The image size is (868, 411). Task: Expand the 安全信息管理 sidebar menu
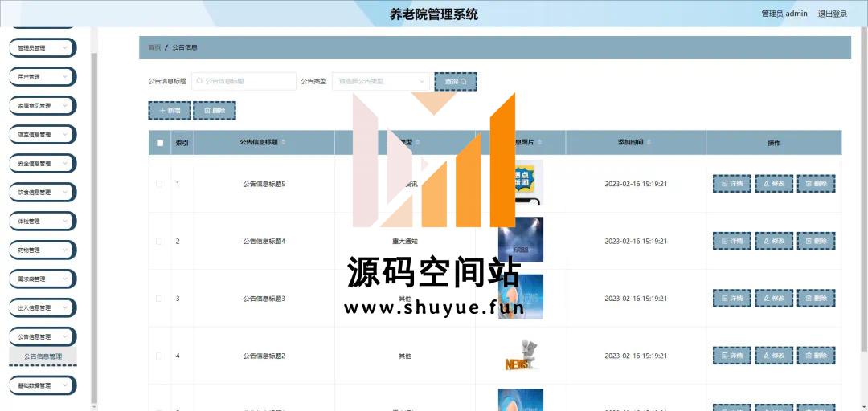click(x=43, y=164)
